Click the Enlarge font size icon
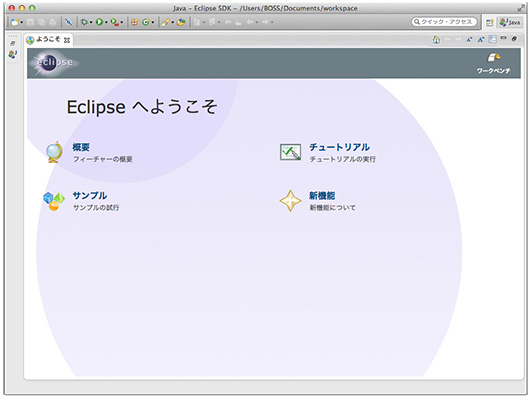530x398 pixels. click(x=481, y=40)
